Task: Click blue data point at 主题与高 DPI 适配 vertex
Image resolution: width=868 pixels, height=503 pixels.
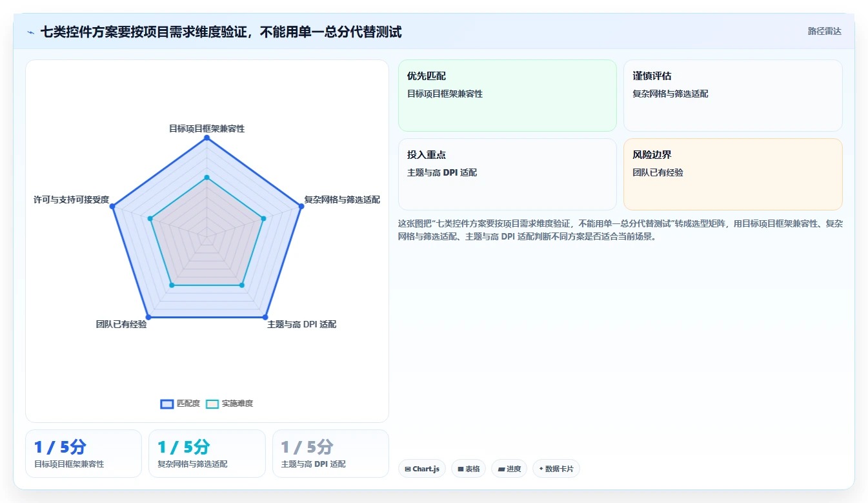Action: 265,317
